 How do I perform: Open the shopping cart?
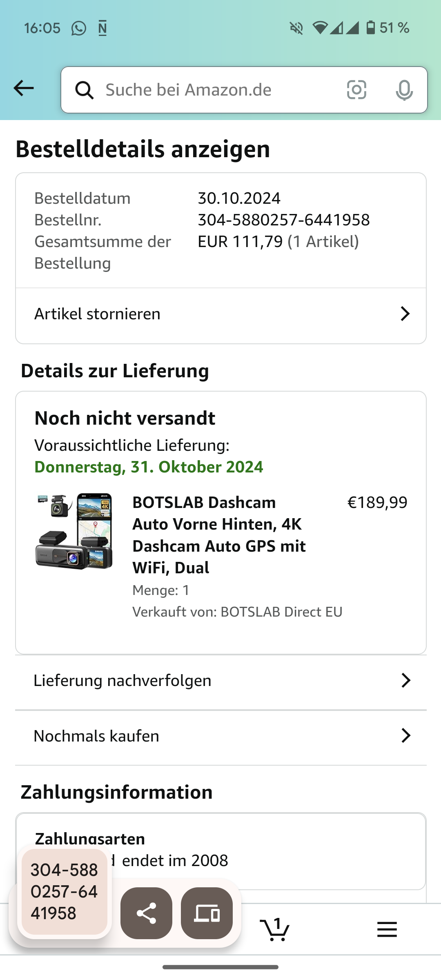coord(275,929)
